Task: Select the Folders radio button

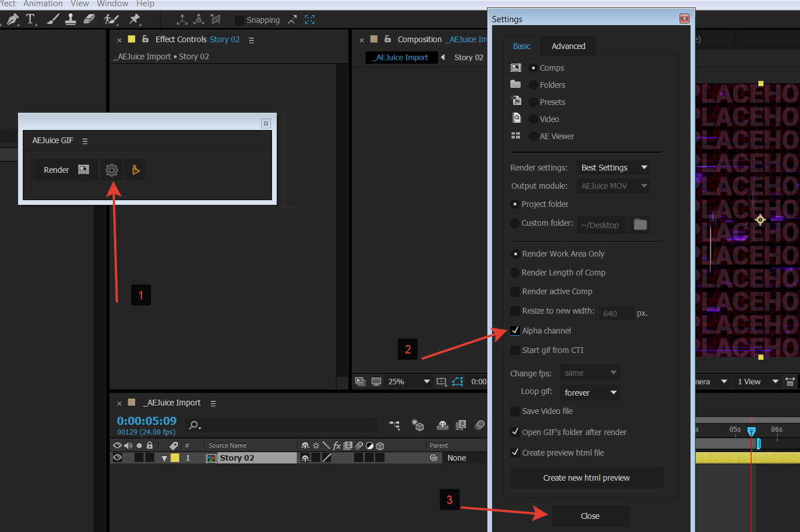Action: (533, 84)
